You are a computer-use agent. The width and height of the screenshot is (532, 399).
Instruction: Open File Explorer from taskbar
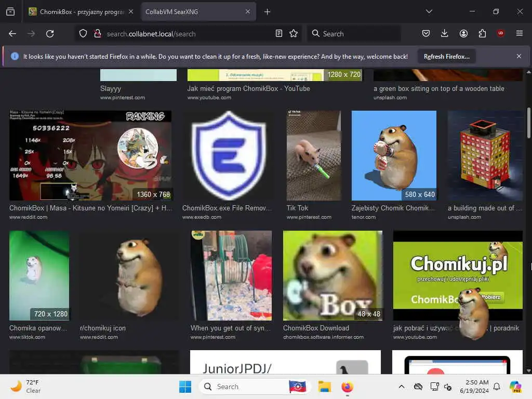(x=324, y=387)
